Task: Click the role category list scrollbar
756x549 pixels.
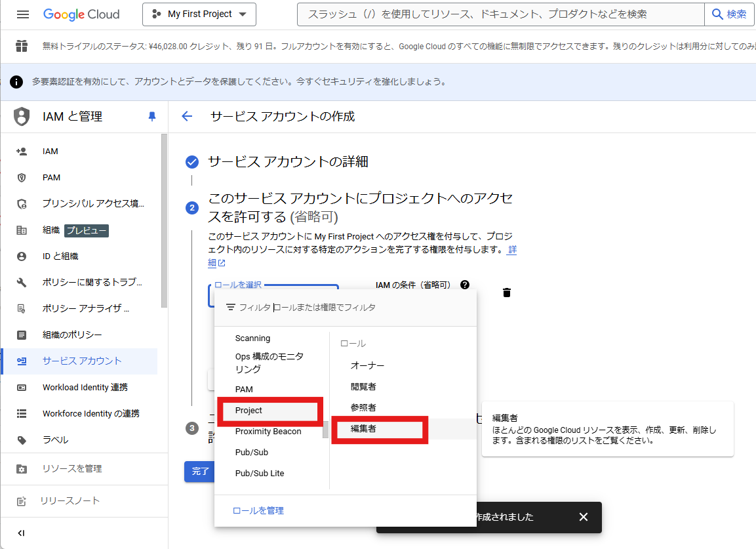Action: click(x=325, y=430)
